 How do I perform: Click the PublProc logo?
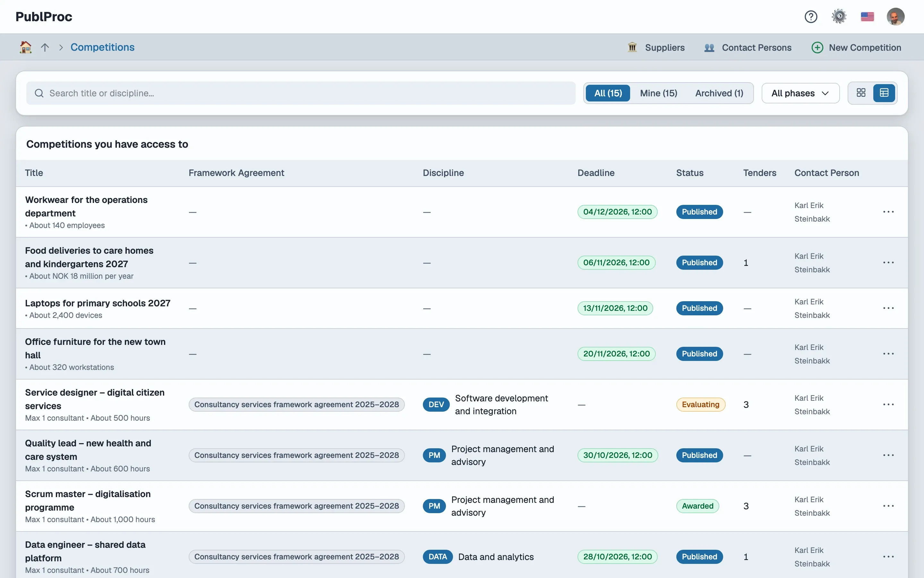click(x=44, y=17)
